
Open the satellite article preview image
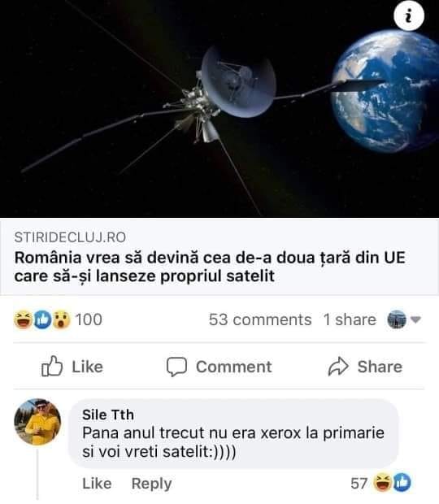(x=219, y=109)
